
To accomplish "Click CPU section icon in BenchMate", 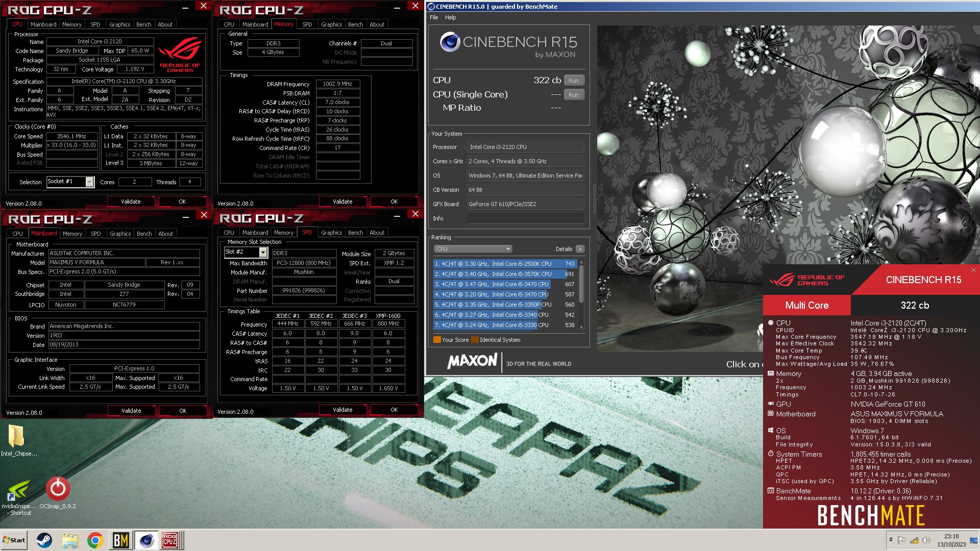I will [771, 322].
